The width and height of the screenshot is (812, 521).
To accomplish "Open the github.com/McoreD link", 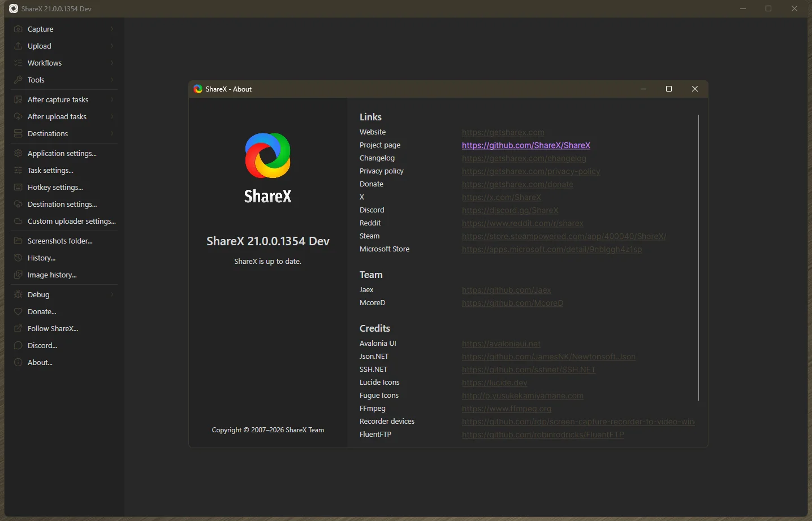I will coord(512,303).
